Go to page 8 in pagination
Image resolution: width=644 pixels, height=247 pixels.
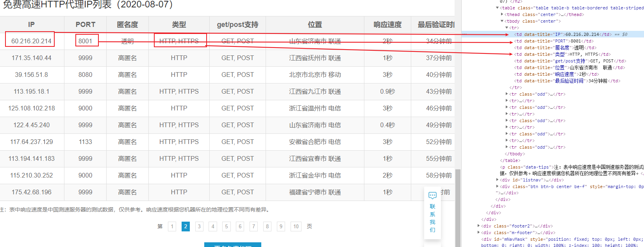click(268, 226)
